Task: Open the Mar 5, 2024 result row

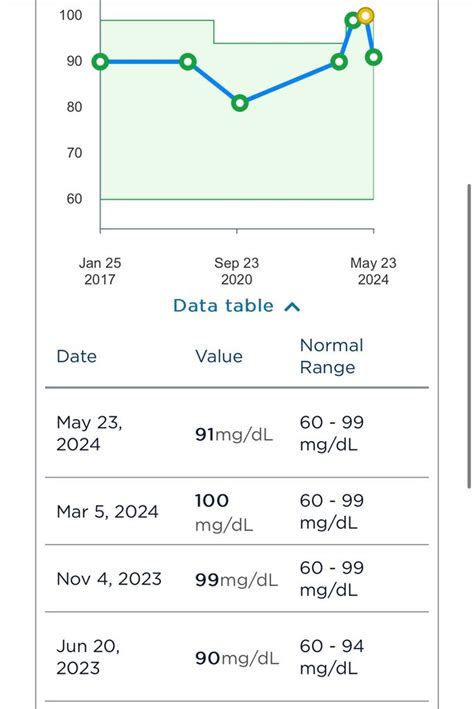Action: [x=237, y=511]
